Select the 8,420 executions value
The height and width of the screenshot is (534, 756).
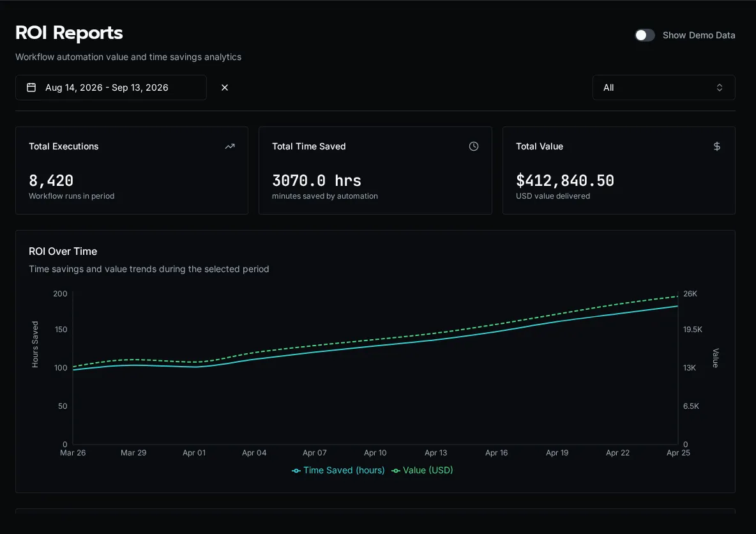click(51, 180)
